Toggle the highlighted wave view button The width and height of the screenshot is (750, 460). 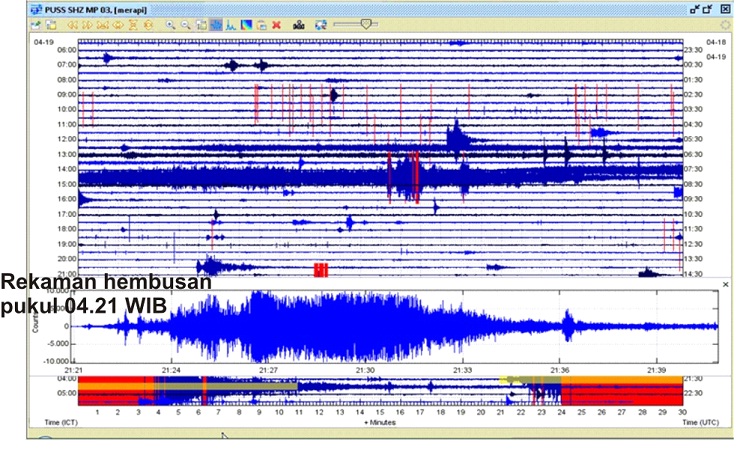216,25
